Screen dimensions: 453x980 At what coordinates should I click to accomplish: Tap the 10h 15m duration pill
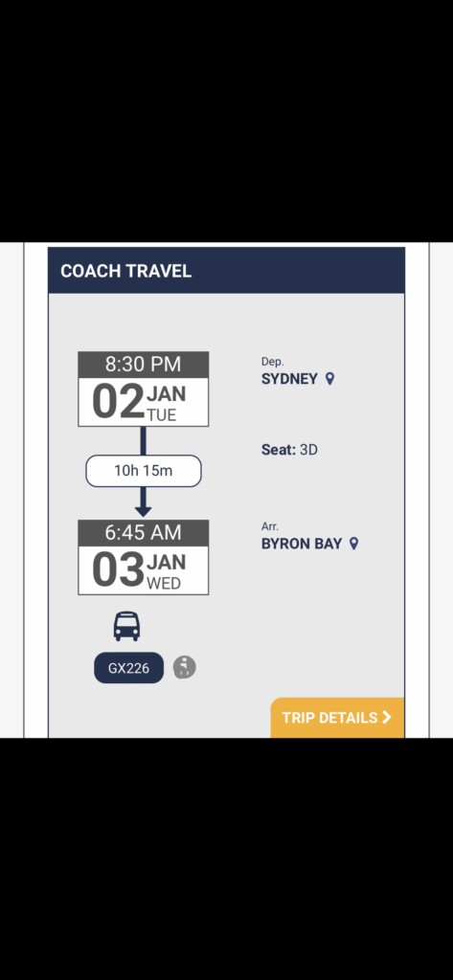(x=144, y=471)
